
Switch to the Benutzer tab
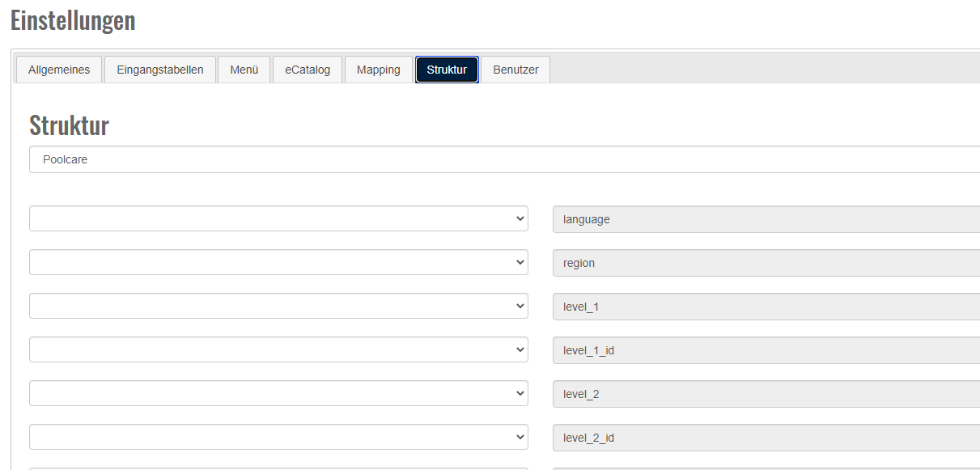click(515, 70)
